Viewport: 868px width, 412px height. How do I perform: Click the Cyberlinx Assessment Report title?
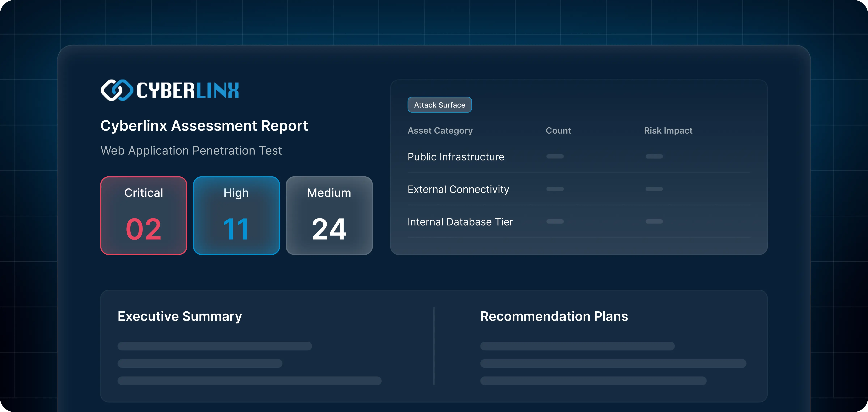tap(204, 126)
